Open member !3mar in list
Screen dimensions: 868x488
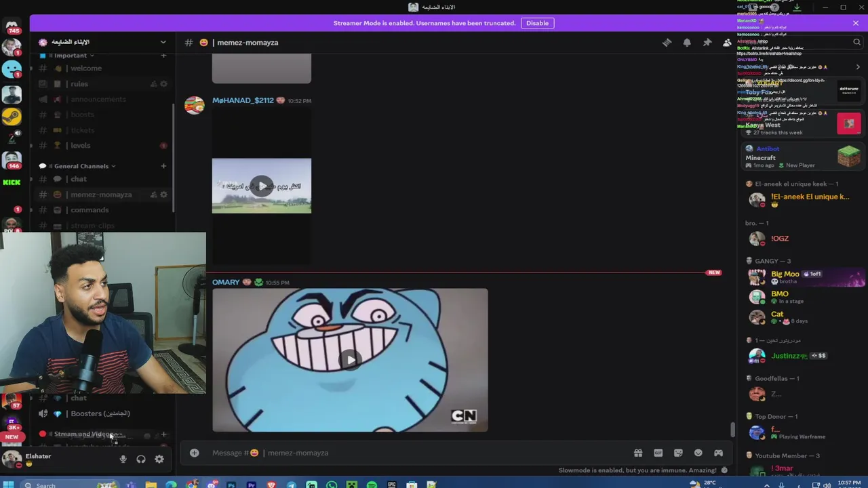[804, 469]
